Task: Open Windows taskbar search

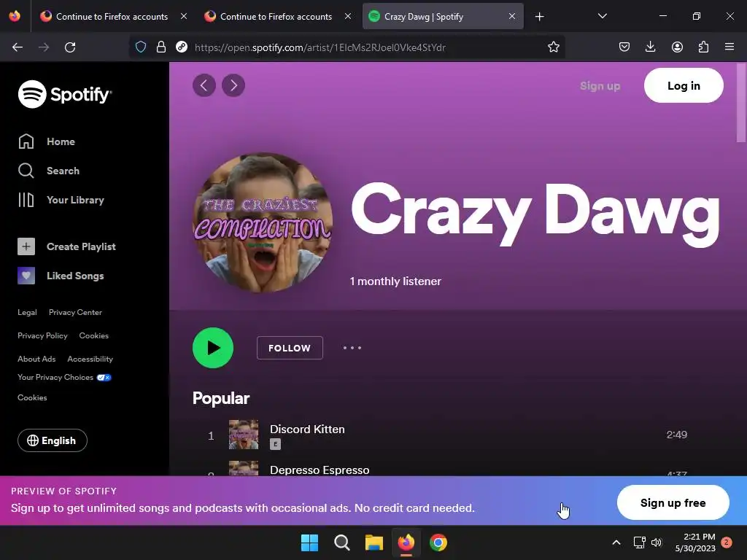Action: click(x=342, y=542)
